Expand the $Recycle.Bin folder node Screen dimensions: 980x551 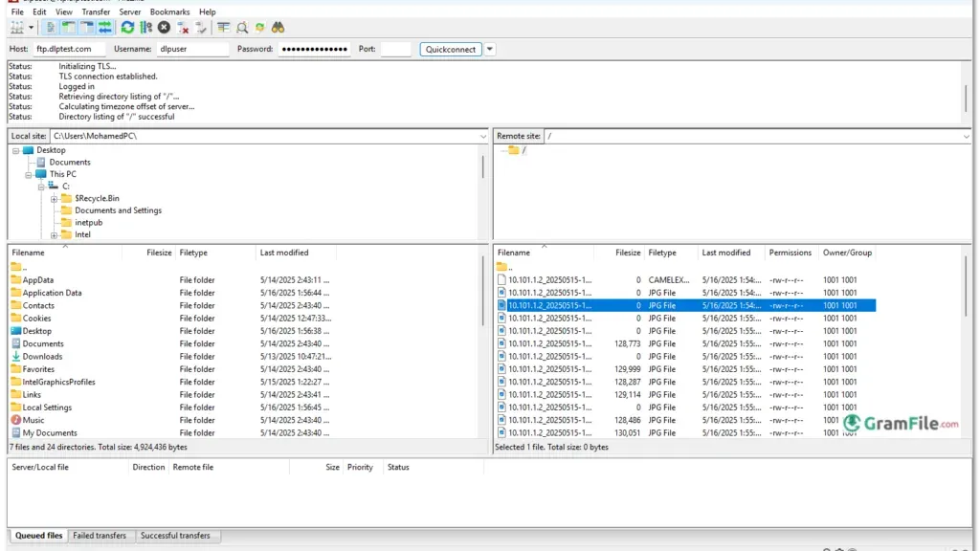pyautogui.click(x=54, y=199)
